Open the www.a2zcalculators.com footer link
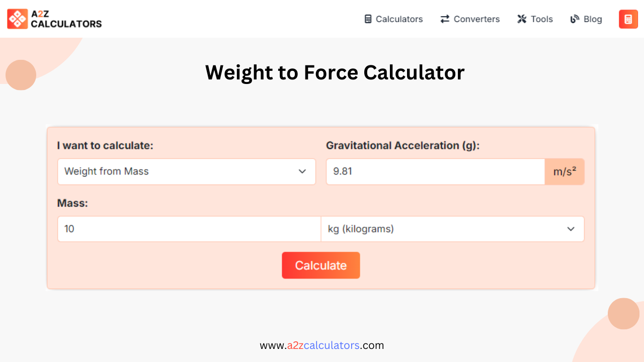This screenshot has width=644, height=362. click(x=321, y=345)
